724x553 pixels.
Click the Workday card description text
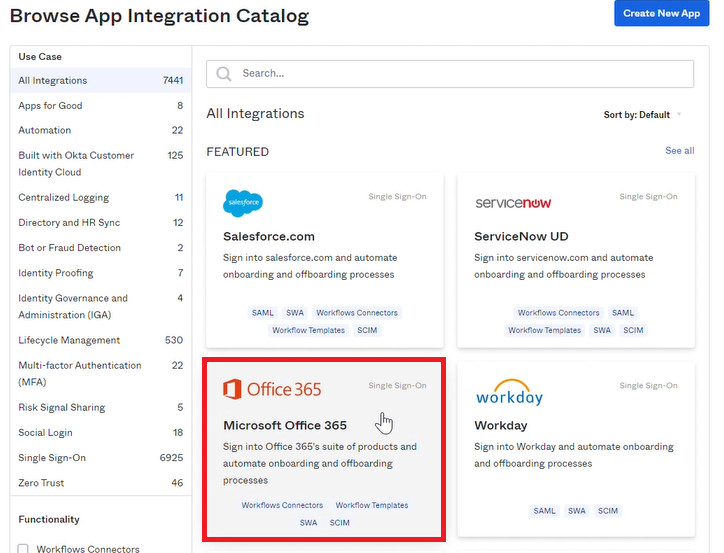573,455
